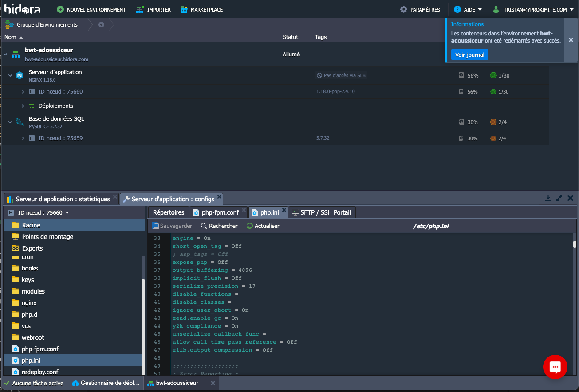Click the MySQL database icon
The image size is (579, 392).
[20, 122]
